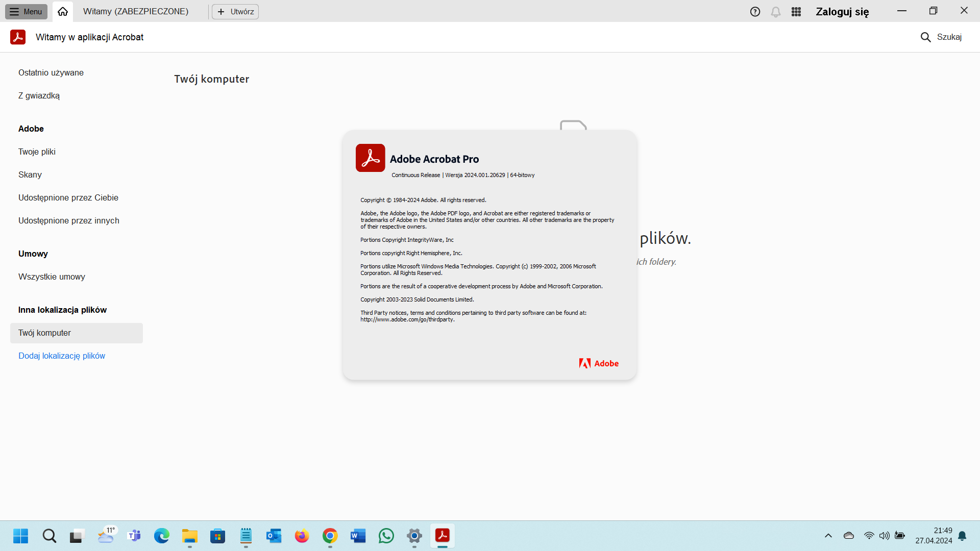This screenshot has height=551, width=980.
Task: Open the help question mark icon
Action: pyautogui.click(x=755, y=12)
